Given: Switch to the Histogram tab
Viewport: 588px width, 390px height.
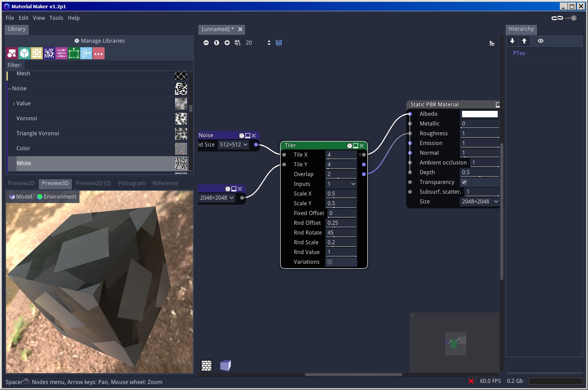Looking at the screenshot, I should 132,183.
